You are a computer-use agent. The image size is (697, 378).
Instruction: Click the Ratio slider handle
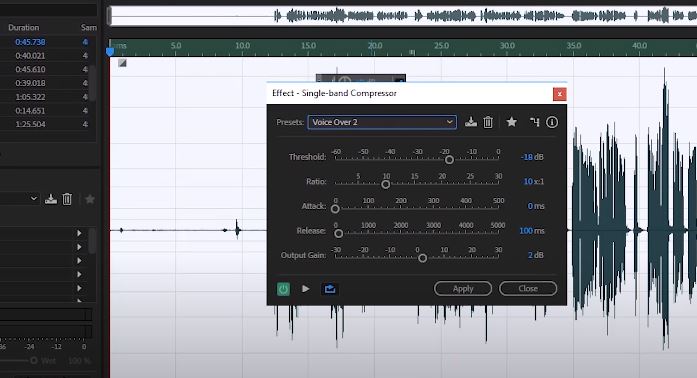coord(386,184)
